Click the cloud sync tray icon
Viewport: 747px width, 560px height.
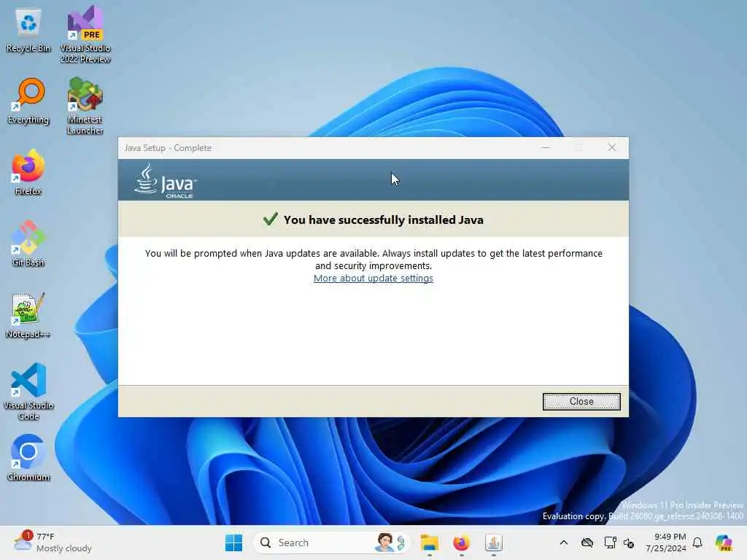[587, 542]
